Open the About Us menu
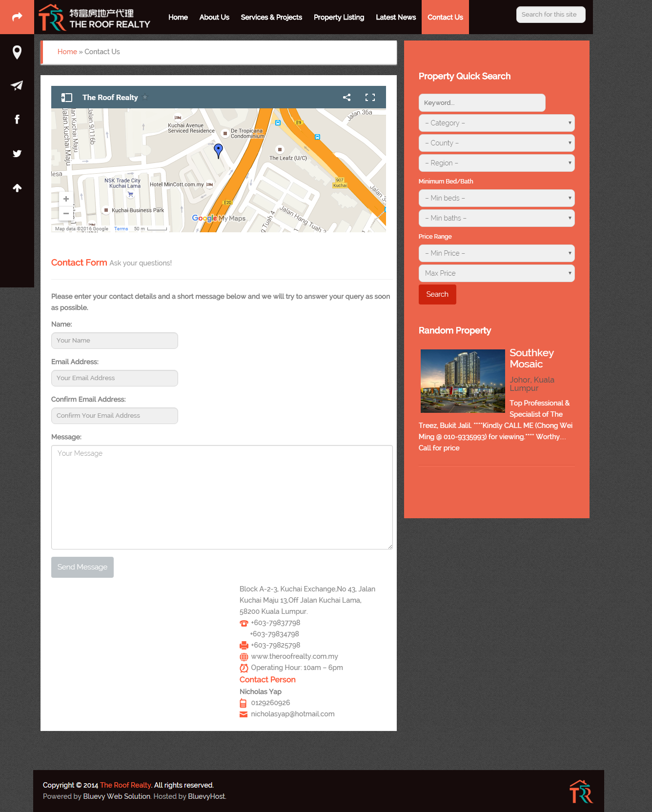 click(214, 17)
